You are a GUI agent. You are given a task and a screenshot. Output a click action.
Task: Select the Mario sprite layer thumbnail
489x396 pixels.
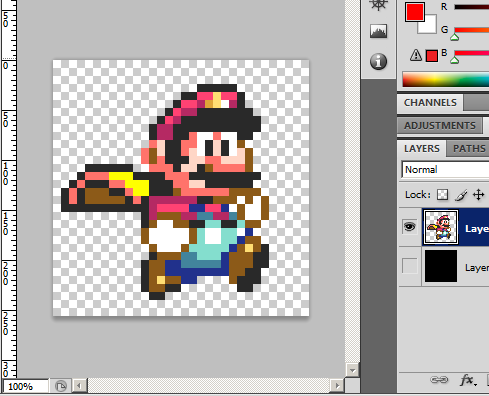[441, 227]
